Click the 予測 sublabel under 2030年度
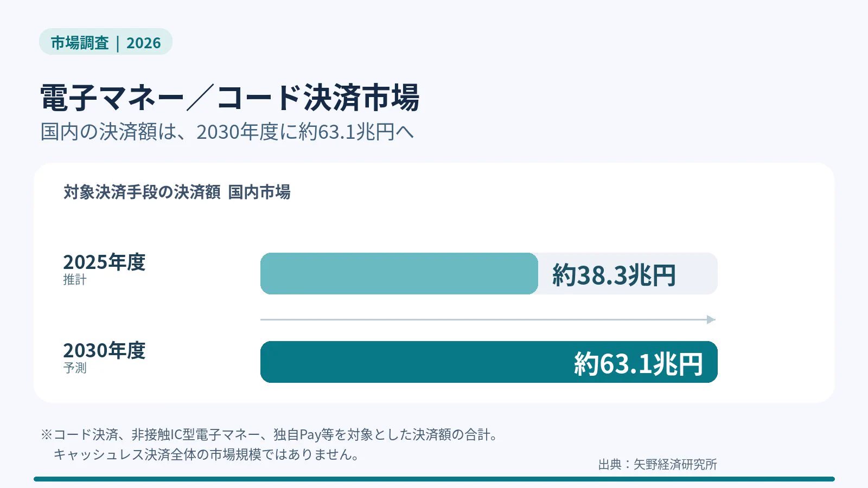The height and width of the screenshot is (488, 868). tap(75, 368)
